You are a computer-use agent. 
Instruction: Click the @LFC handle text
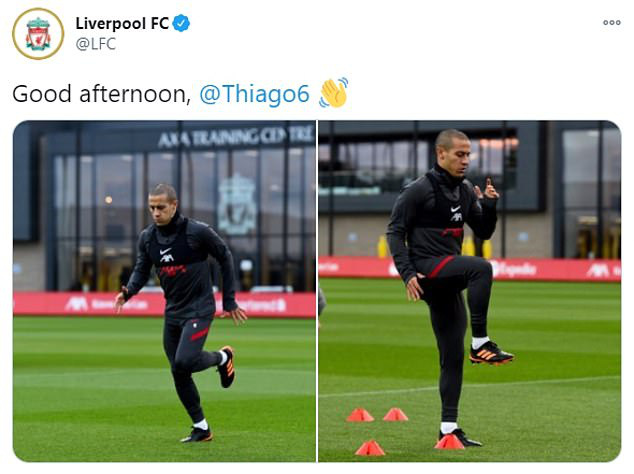[96, 44]
